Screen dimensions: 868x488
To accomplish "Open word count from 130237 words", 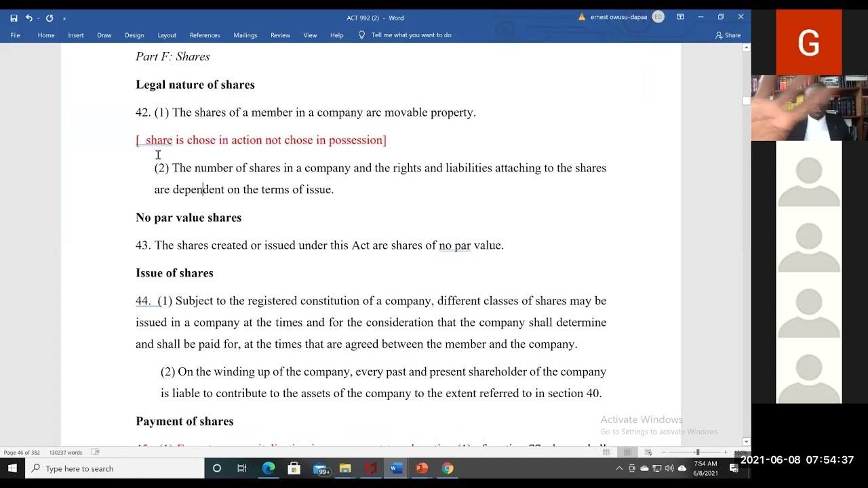I will [x=66, y=452].
